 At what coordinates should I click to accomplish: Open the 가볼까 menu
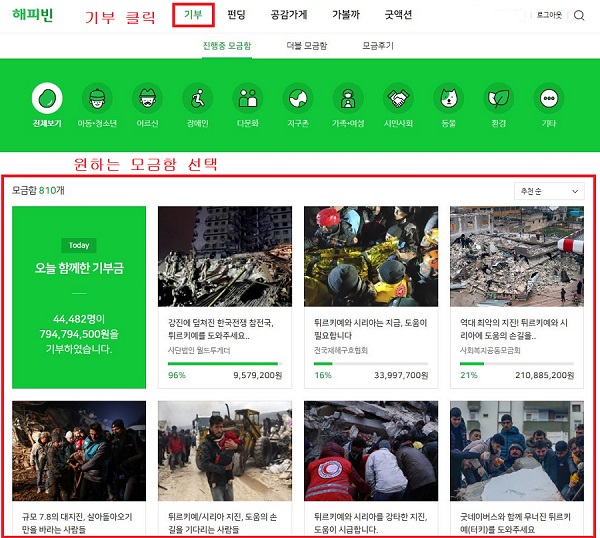(346, 15)
